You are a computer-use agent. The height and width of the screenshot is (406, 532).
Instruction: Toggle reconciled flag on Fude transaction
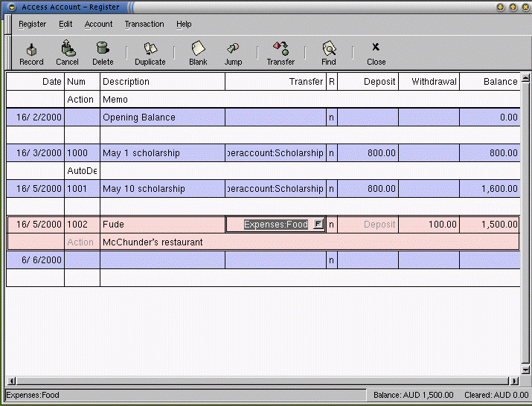coord(331,224)
